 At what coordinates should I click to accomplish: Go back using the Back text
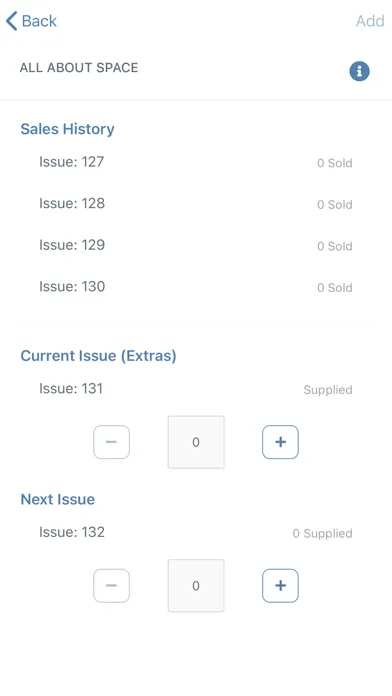[39, 21]
